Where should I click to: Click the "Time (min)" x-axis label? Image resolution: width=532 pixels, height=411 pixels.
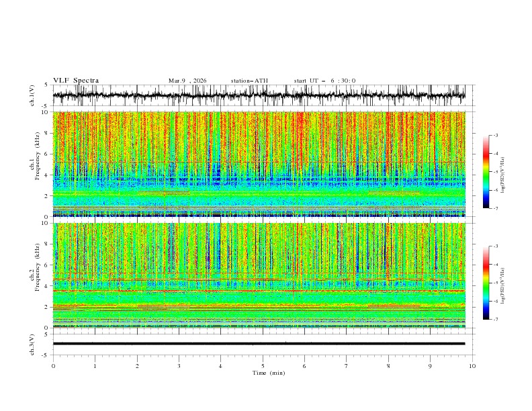pos(269,373)
